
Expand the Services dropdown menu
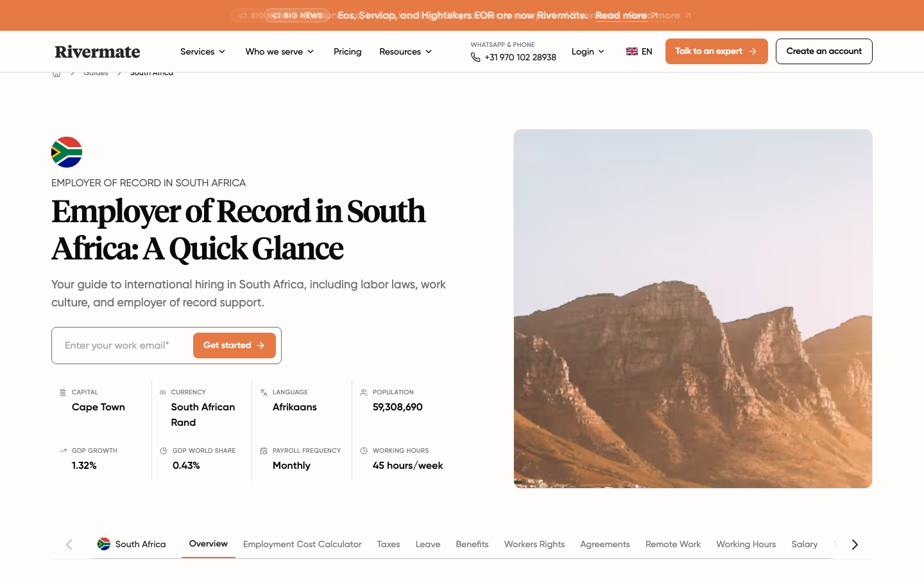pos(203,51)
